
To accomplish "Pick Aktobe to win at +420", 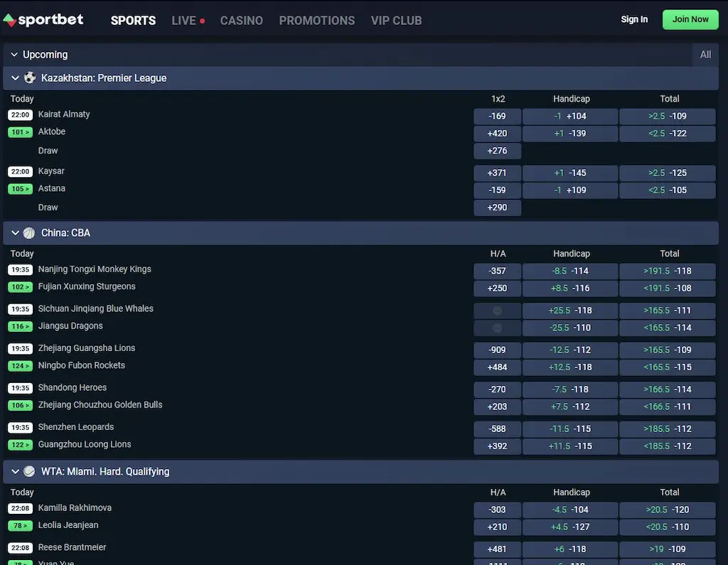I will (x=497, y=133).
